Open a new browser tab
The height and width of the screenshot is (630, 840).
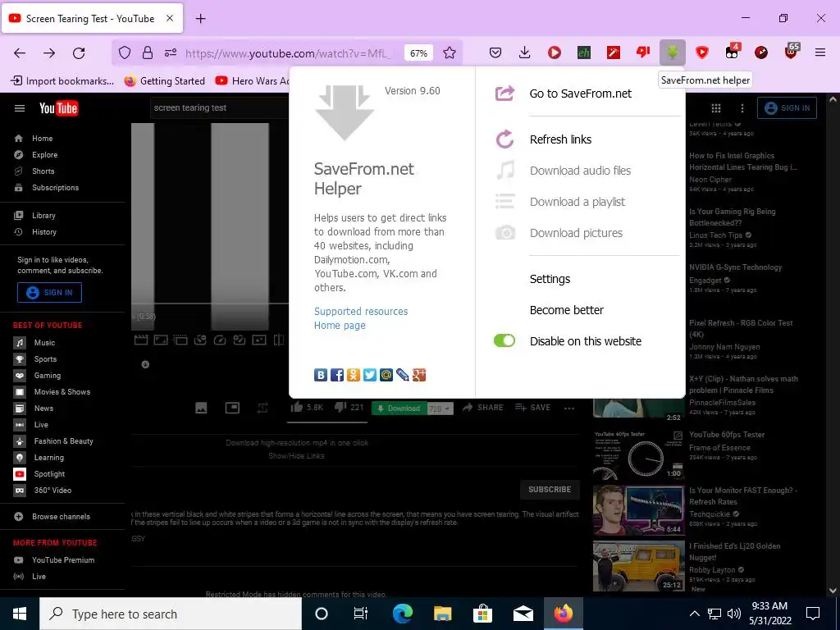[200, 18]
